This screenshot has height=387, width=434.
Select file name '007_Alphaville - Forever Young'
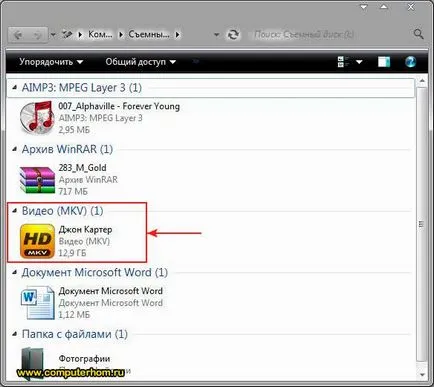[119, 106]
